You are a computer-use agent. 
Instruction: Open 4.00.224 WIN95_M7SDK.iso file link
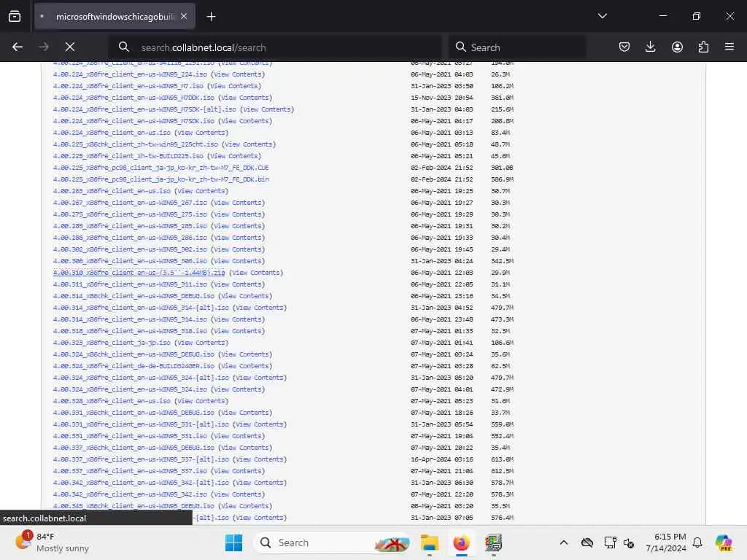coord(134,121)
